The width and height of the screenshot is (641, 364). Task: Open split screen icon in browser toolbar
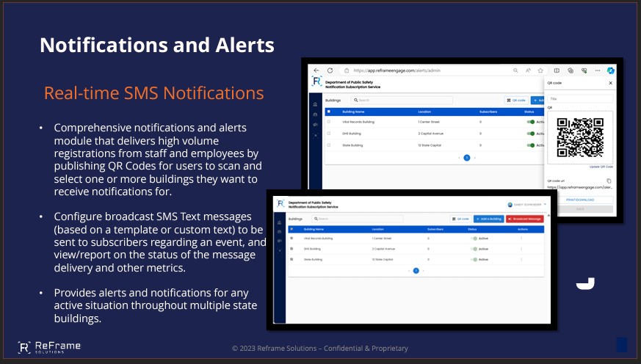tap(557, 70)
